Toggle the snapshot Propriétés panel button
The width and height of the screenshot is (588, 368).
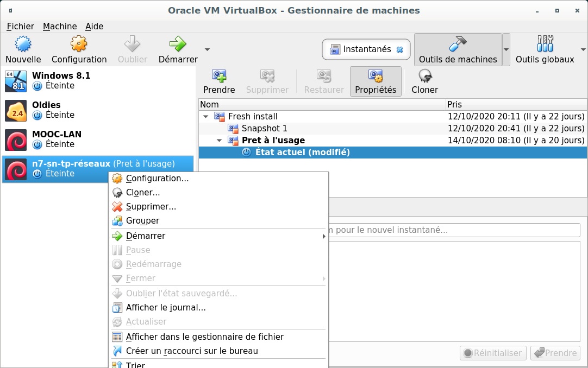click(376, 81)
